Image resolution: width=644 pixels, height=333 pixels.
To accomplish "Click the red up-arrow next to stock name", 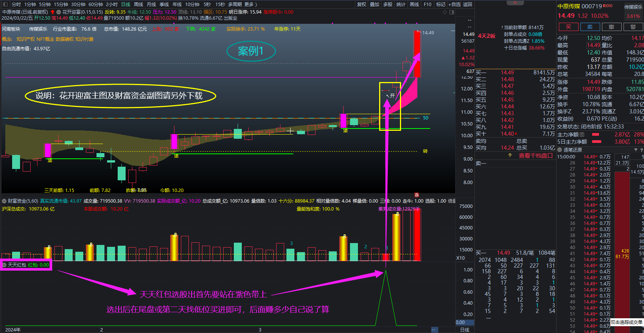I will click(x=52, y=12).
